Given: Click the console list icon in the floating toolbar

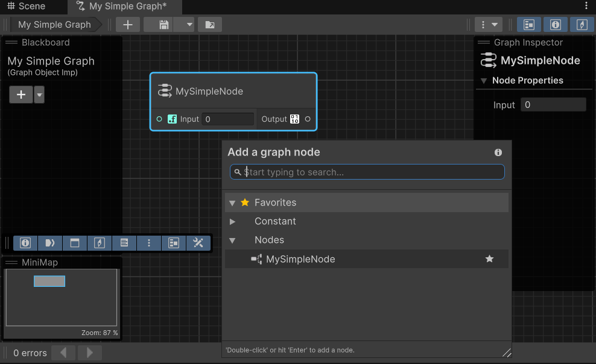Looking at the screenshot, I should point(124,243).
